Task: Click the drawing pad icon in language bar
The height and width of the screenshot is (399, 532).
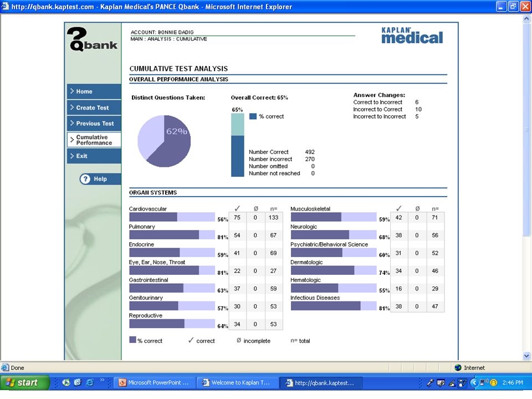Action: pos(462,383)
